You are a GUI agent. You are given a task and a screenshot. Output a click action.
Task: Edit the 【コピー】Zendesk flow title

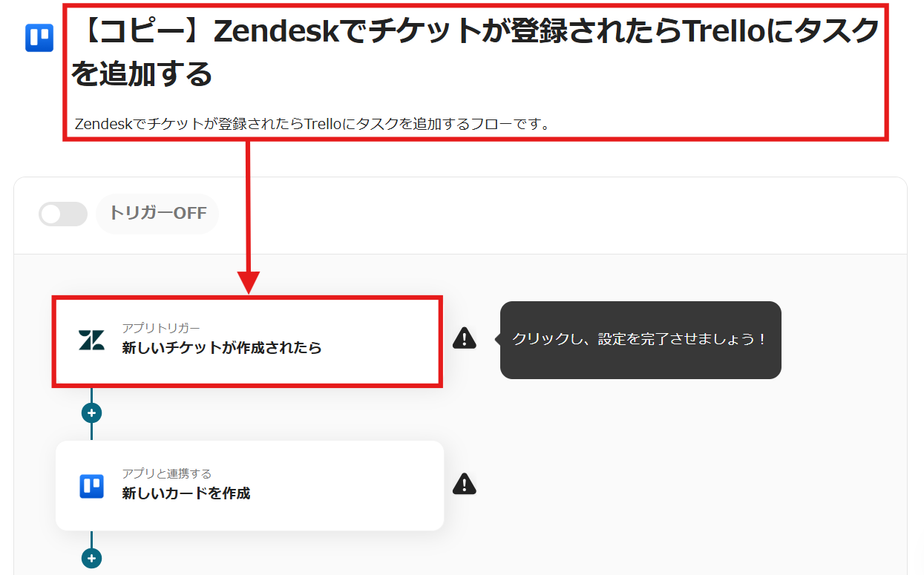pyautogui.click(x=476, y=52)
